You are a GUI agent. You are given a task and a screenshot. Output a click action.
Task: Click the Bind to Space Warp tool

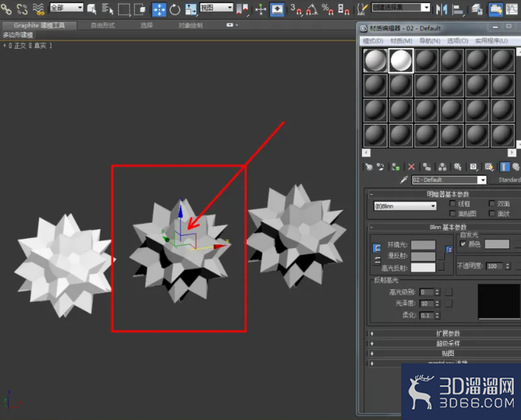coord(39,9)
